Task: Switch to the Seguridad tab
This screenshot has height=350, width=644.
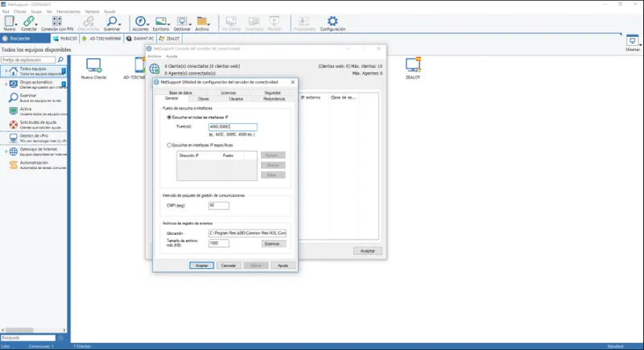Action: (272, 93)
